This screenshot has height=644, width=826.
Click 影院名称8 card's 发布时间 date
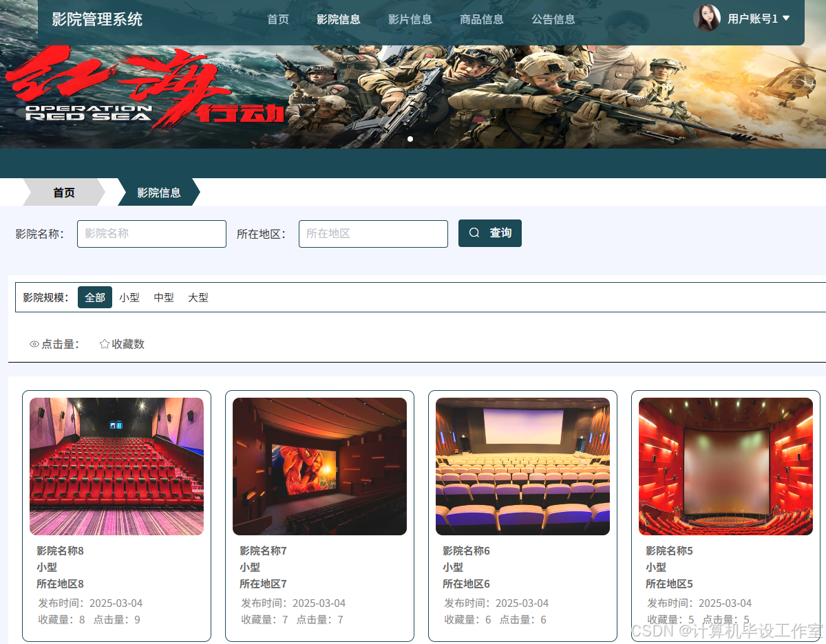90,603
